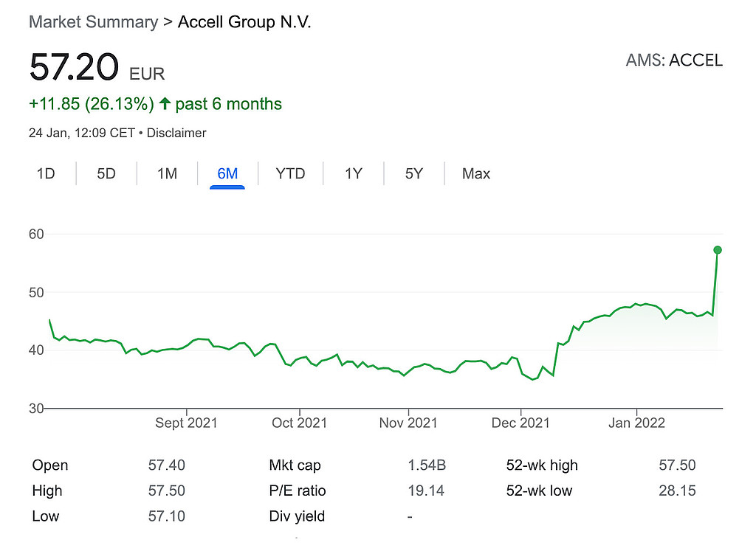756x551 pixels.
Task: Choose the 1M chart range
Action: coord(167,174)
